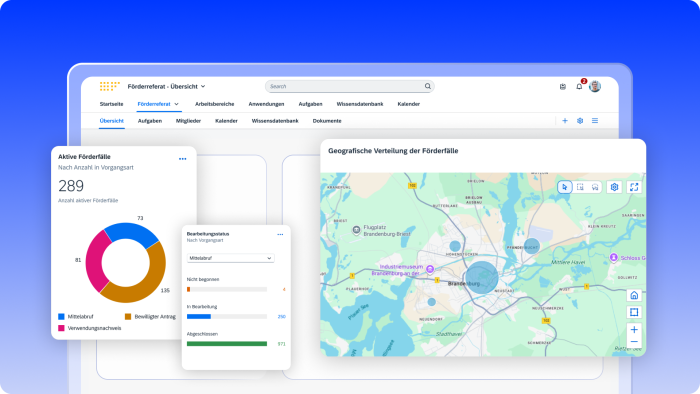Select the map pointer selection tool
The height and width of the screenshot is (394, 700).
click(x=565, y=187)
